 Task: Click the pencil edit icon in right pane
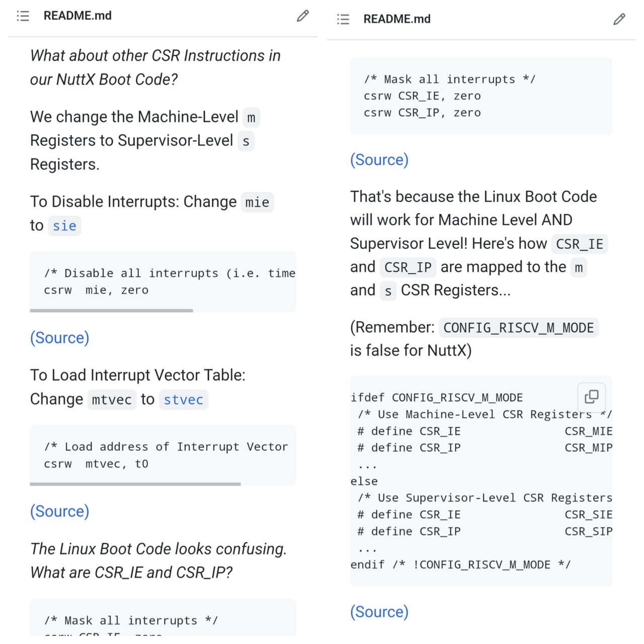coord(619,19)
